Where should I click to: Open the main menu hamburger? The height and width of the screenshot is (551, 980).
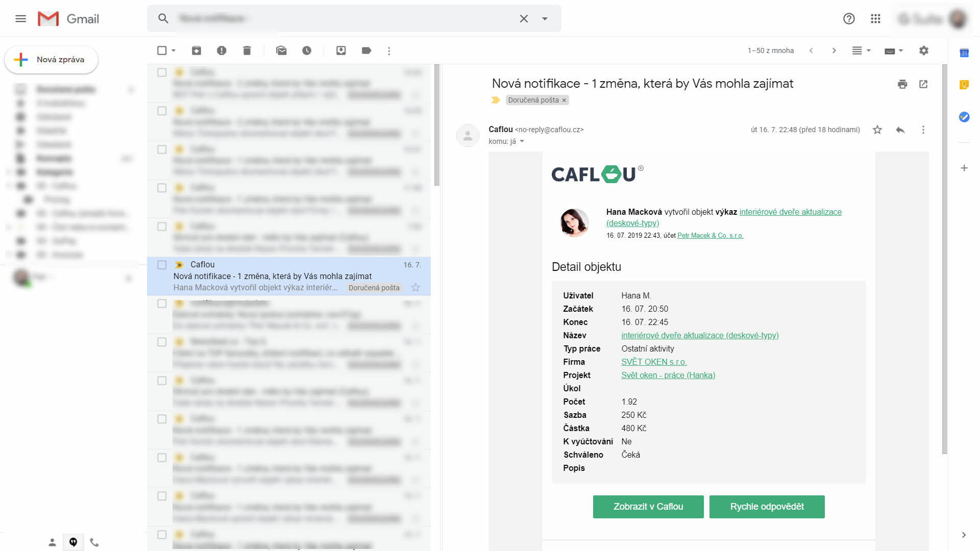tap(21, 19)
